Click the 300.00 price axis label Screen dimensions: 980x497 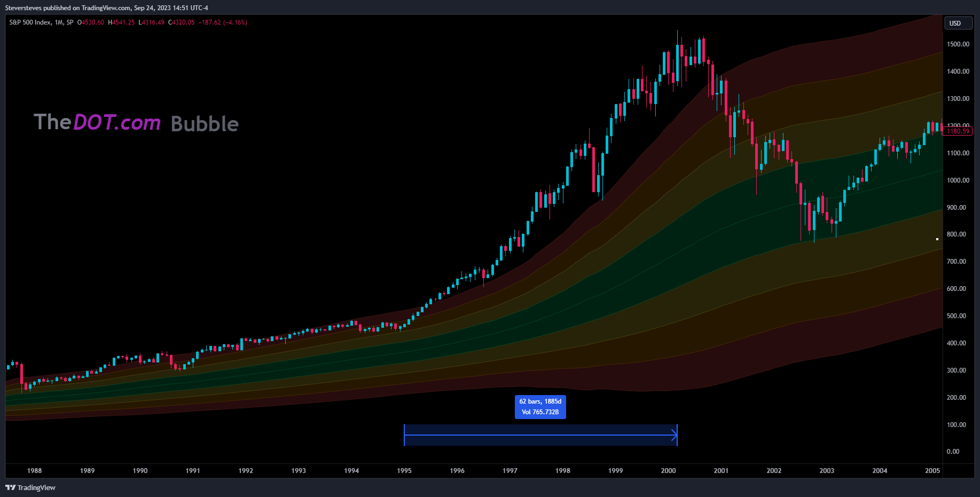957,370
